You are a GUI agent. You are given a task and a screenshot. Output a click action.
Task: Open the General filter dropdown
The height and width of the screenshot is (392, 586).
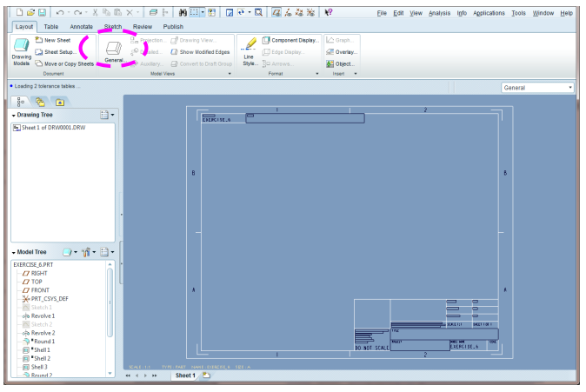(x=537, y=88)
